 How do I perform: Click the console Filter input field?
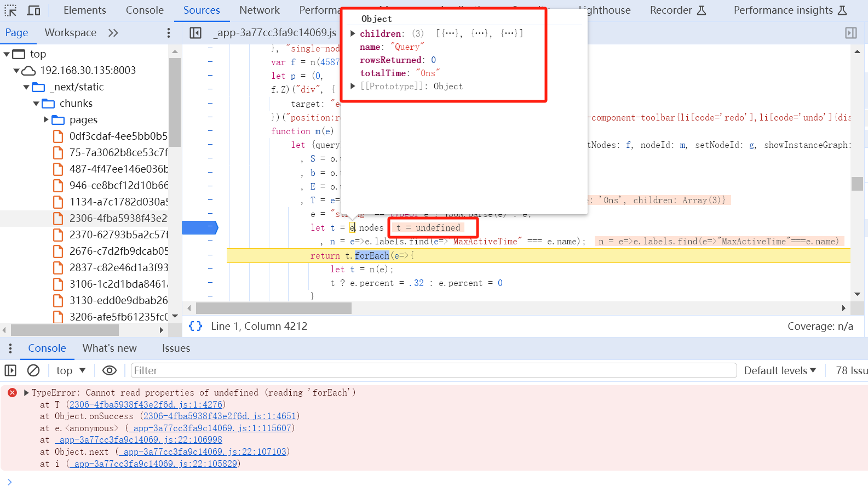tap(434, 370)
